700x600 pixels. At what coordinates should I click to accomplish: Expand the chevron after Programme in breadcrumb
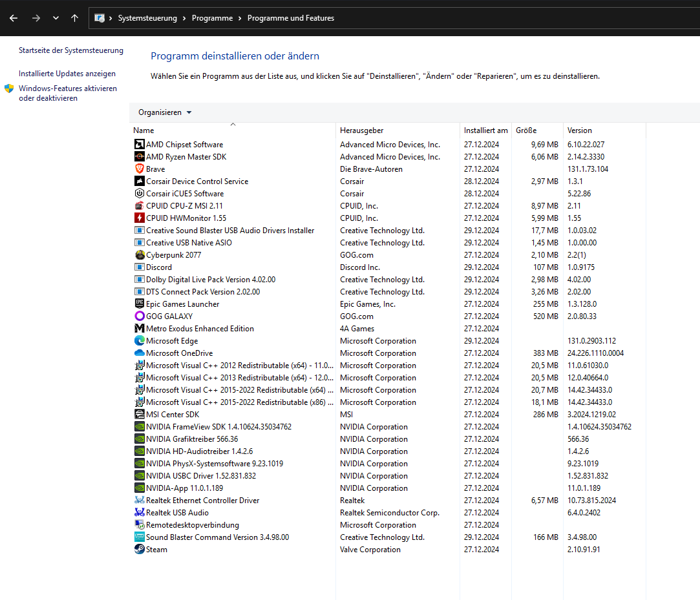tap(240, 18)
